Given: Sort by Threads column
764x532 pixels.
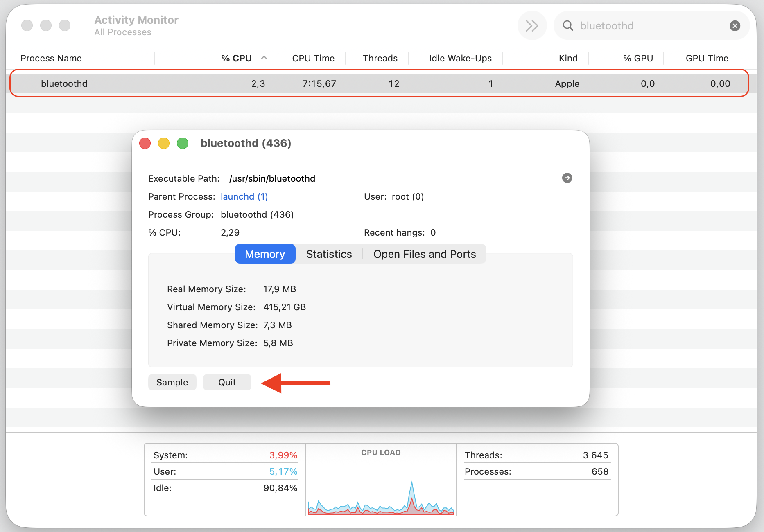Looking at the screenshot, I should click(x=380, y=58).
